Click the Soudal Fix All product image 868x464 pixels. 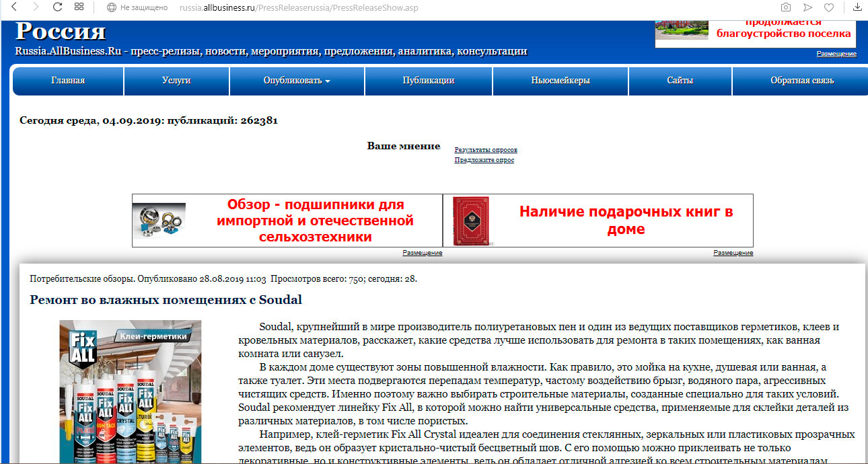tap(130, 391)
